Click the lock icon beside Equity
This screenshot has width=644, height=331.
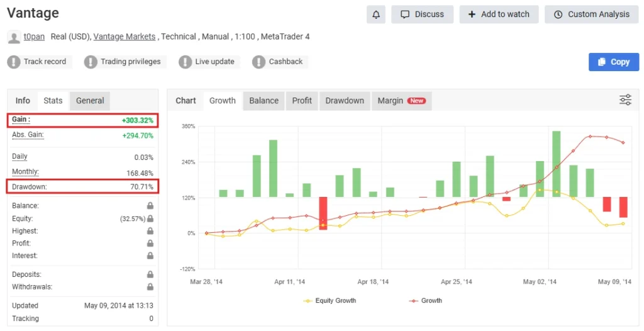click(x=150, y=218)
